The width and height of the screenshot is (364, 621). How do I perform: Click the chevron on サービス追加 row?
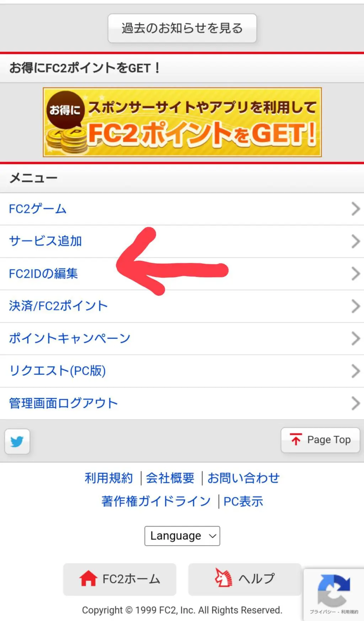point(355,241)
